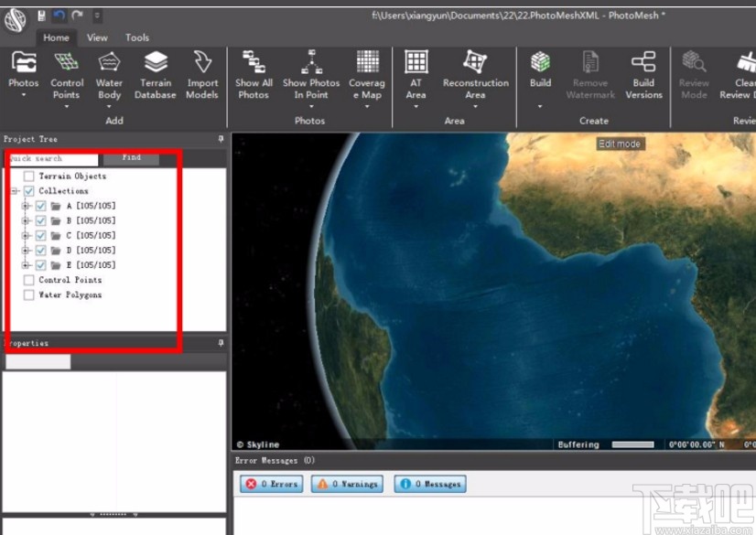Switch to the Home ribbon tab
Image resolution: width=756 pixels, height=535 pixels.
[x=56, y=37]
